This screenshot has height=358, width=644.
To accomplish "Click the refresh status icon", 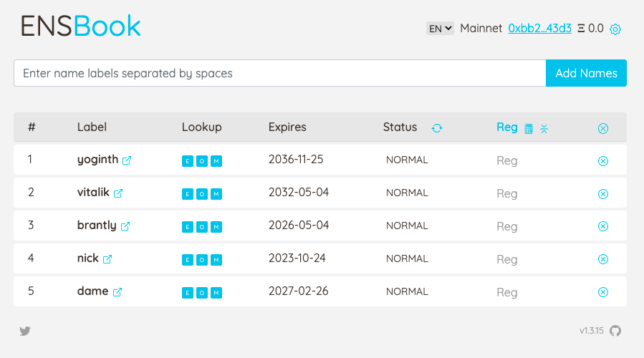I will tap(437, 128).
